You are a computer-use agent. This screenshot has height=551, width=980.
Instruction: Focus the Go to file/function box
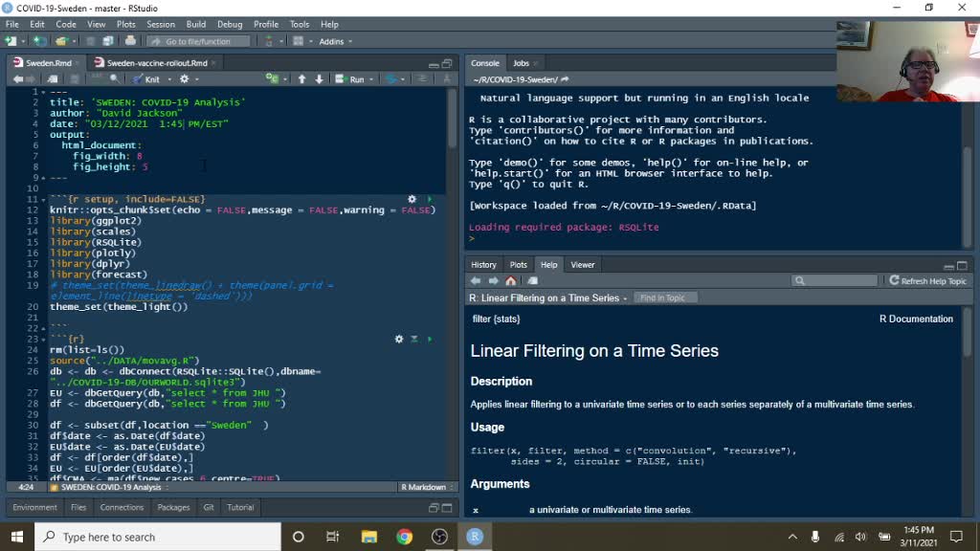[199, 41]
